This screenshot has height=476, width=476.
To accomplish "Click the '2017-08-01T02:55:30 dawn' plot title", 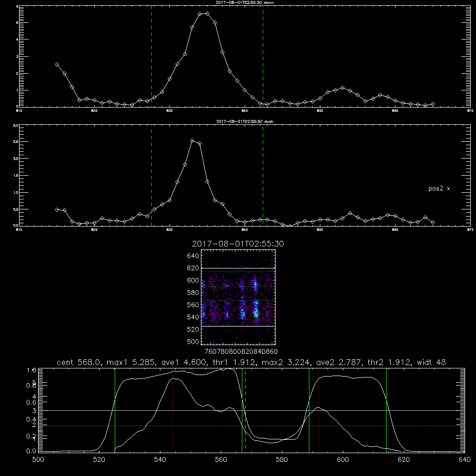I will 245,2.
